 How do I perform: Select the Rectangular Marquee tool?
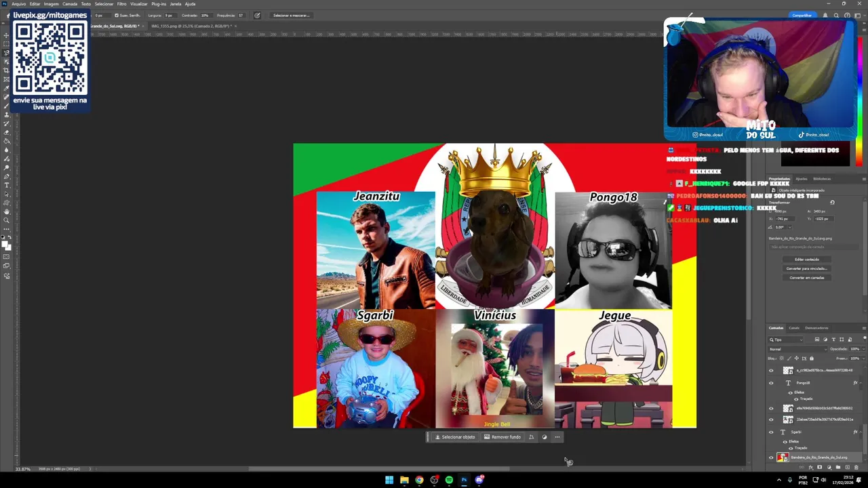(6, 43)
